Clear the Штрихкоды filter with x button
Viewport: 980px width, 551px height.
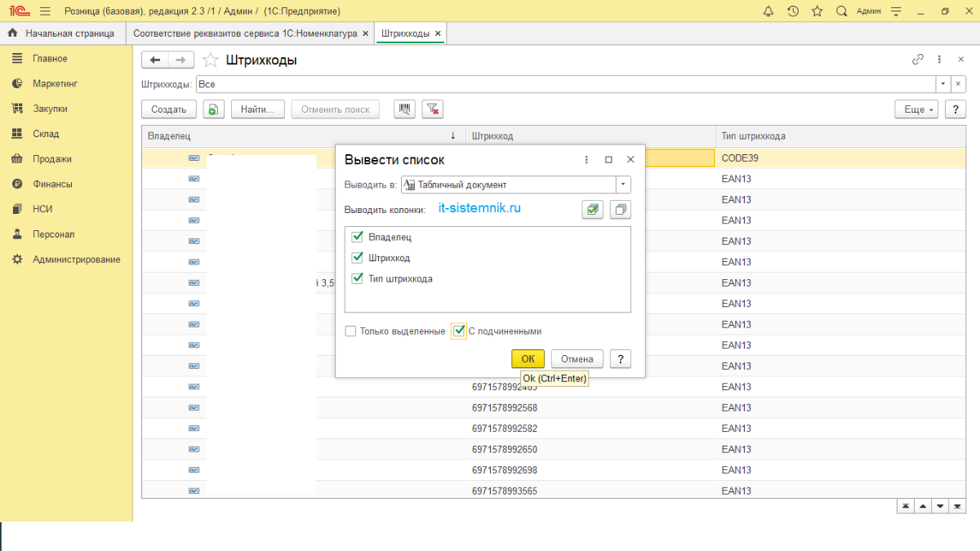click(957, 84)
